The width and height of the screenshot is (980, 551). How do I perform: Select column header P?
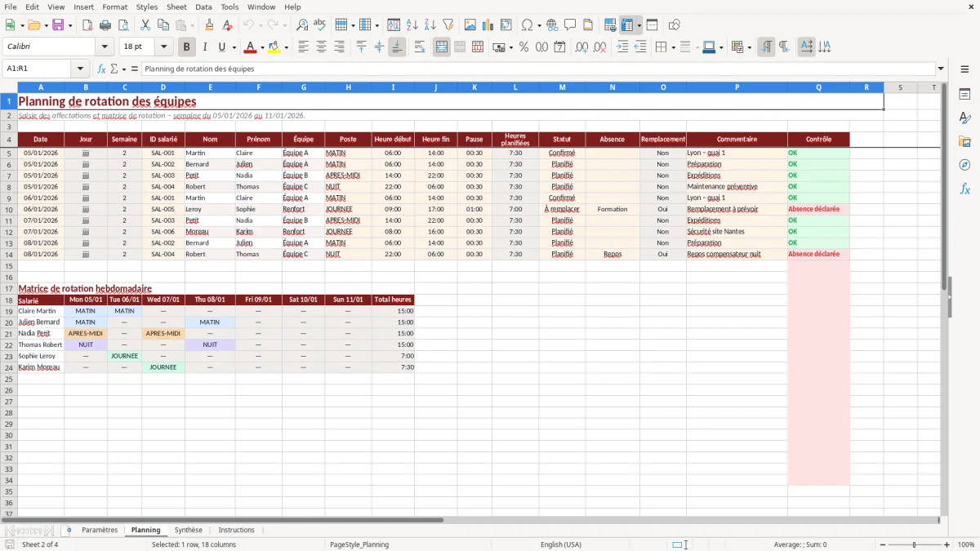point(737,87)
